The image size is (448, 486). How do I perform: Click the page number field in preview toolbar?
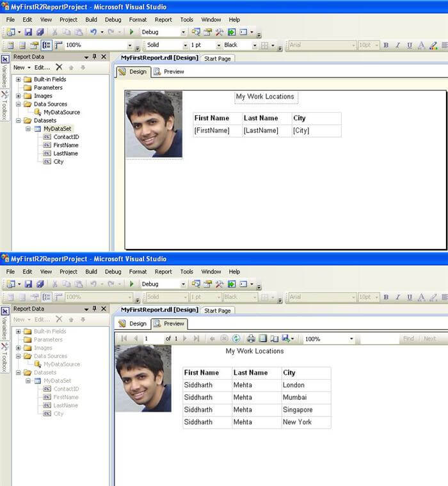[x=152, y=339]
